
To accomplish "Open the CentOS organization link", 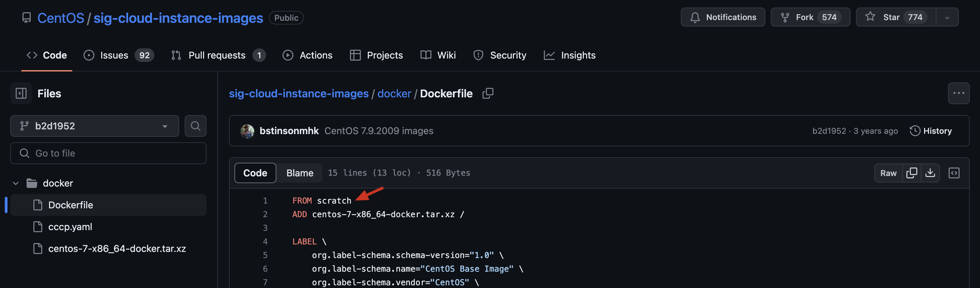I will pyautogui.click(x=61, y=18).
